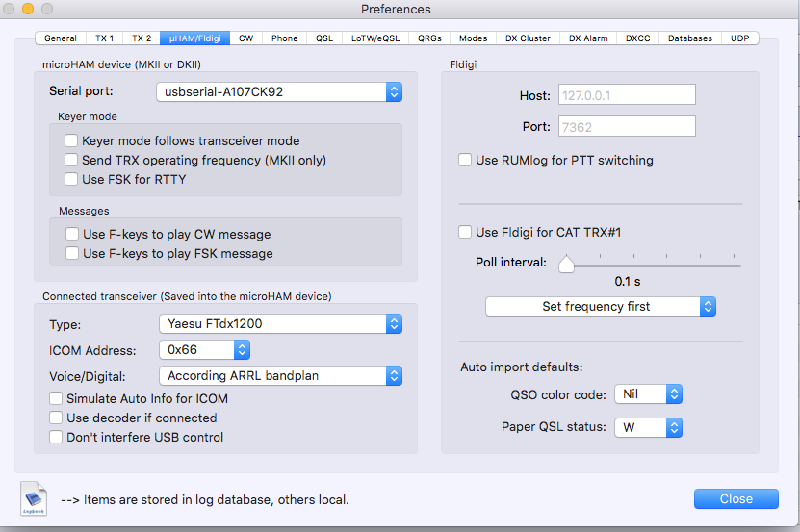The height and width of the screenshot is (532, 800).
Task: Click the logbook database icon
Action: [x=34, y=499]
